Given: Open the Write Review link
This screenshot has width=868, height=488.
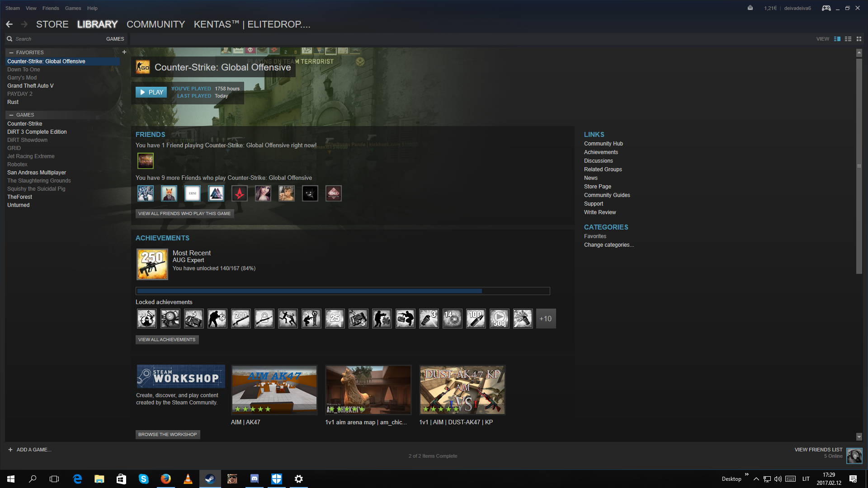Looking at the screenshot, I should coord(600,212).
